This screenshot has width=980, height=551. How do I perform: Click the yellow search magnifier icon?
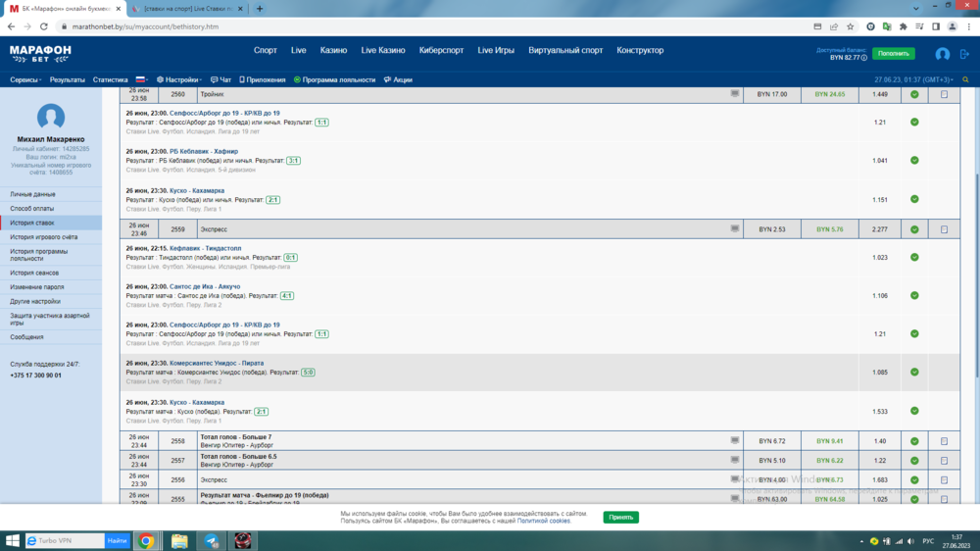pyautogui.click(x=965, y=79)
